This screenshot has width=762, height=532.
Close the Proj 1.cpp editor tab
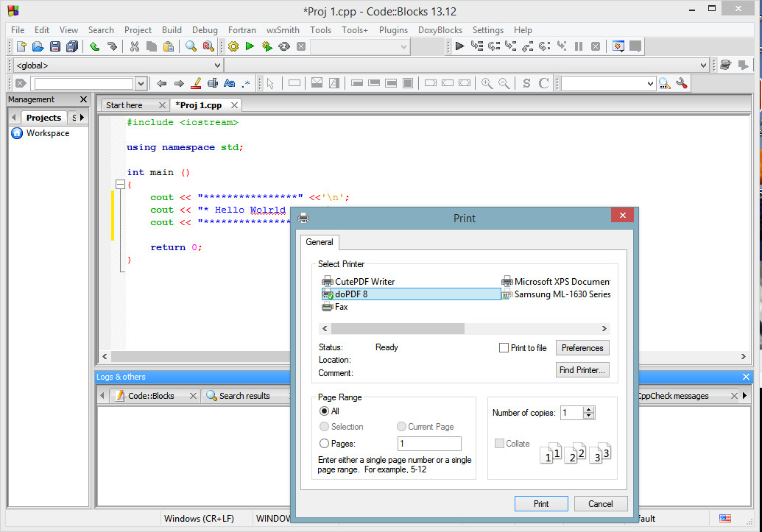[235, 105]
